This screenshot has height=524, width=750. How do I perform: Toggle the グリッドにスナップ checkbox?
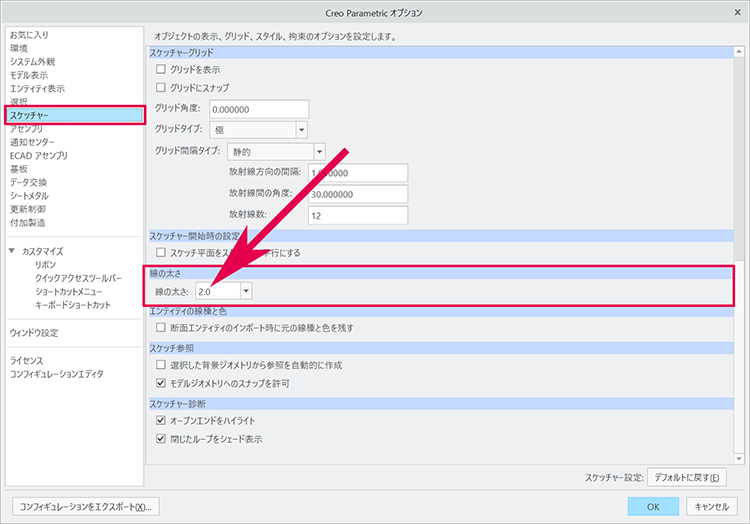point(161,88)
